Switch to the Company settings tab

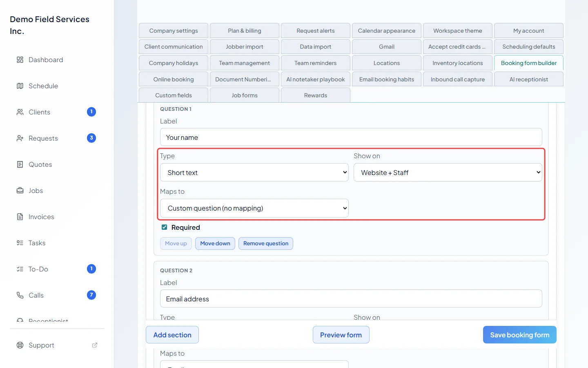[174, 31]
